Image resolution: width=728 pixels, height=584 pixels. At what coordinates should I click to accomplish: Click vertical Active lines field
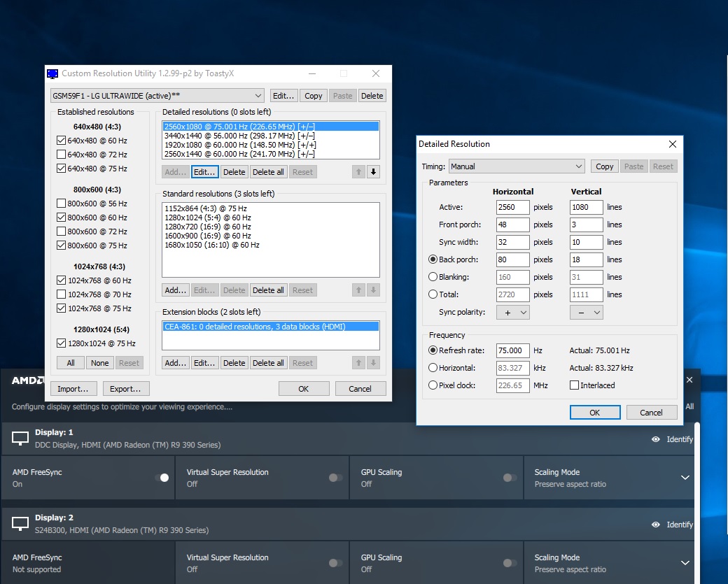[587, 207]
